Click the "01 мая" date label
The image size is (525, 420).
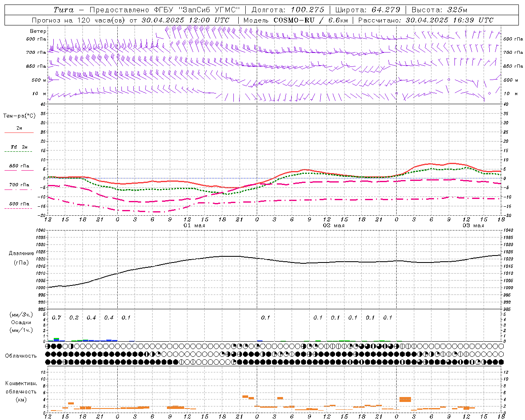[194, 226]
